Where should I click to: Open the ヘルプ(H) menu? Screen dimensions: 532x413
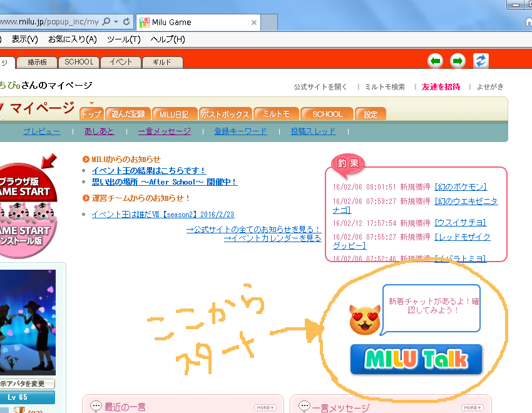click(x=168, y=39)
